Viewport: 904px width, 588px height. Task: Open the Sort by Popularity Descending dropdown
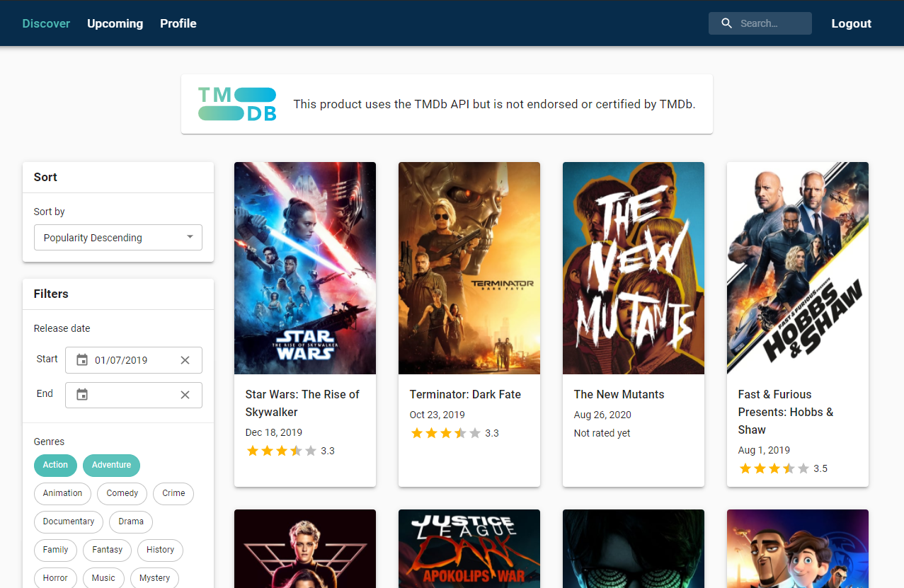pyautogui.click(x=118, y=238)
